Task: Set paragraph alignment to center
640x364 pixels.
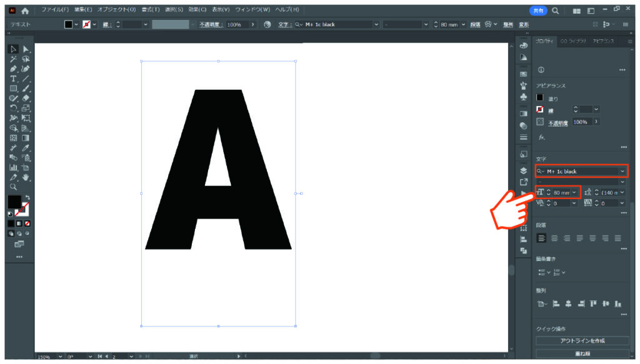Action: tap(554, 238)
